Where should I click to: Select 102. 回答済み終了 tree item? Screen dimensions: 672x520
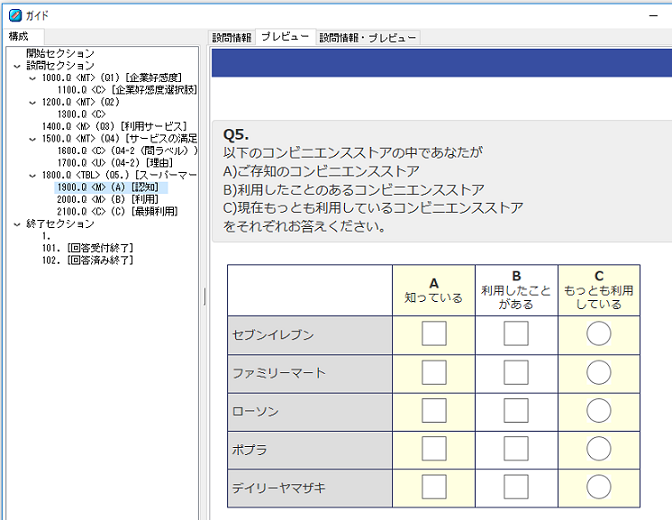point(88,260)
